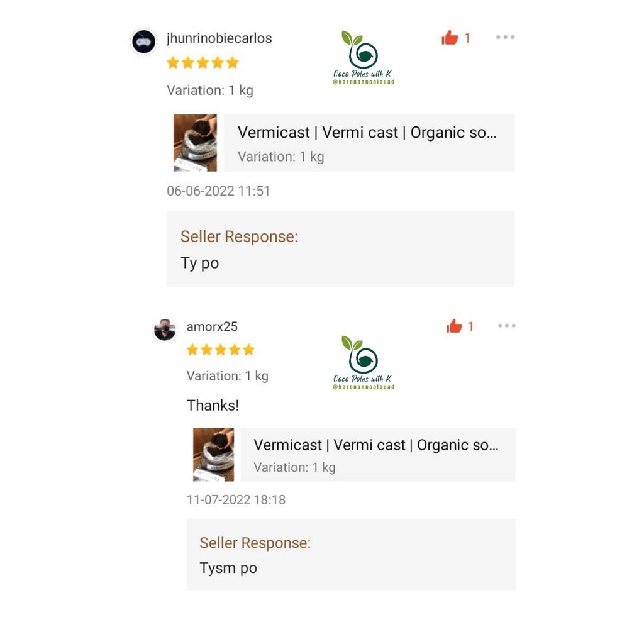Image resolution: width=644 pixels, height=644 pixels.
Task: Open the jhunrinobiecarlos username link
Action: point(219,38)
